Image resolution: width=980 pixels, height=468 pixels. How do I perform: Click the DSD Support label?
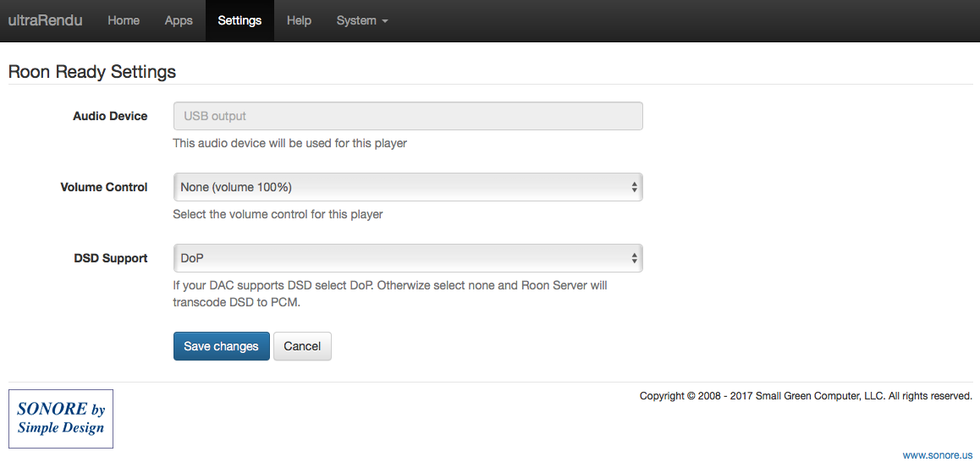pos(111,258)
